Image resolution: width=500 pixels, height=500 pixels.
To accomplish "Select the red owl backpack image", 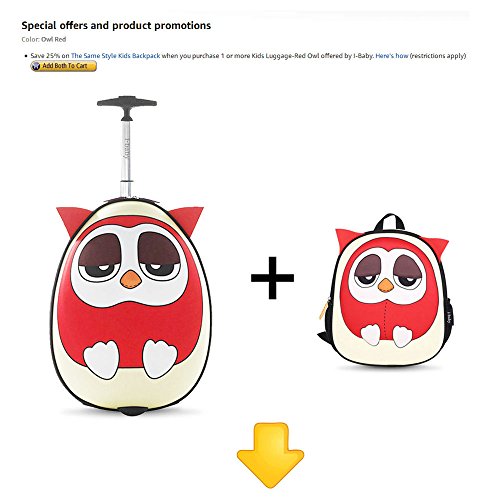I will pos(385,290).
